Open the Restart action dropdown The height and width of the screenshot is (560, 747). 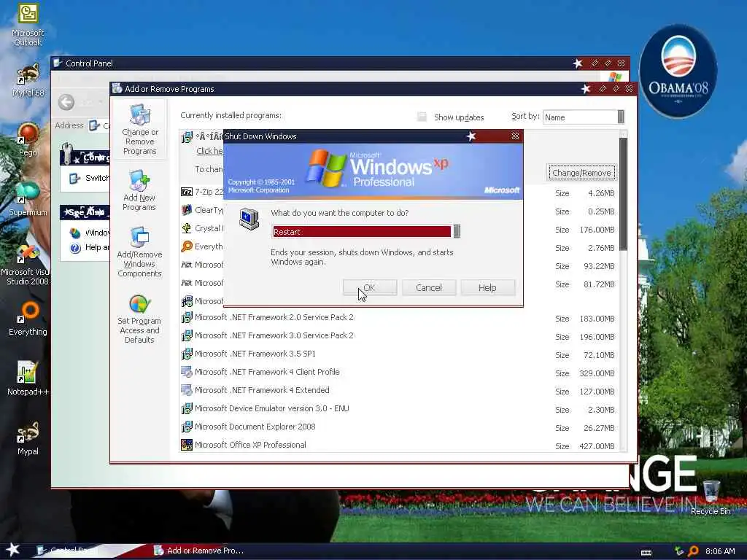366,231
